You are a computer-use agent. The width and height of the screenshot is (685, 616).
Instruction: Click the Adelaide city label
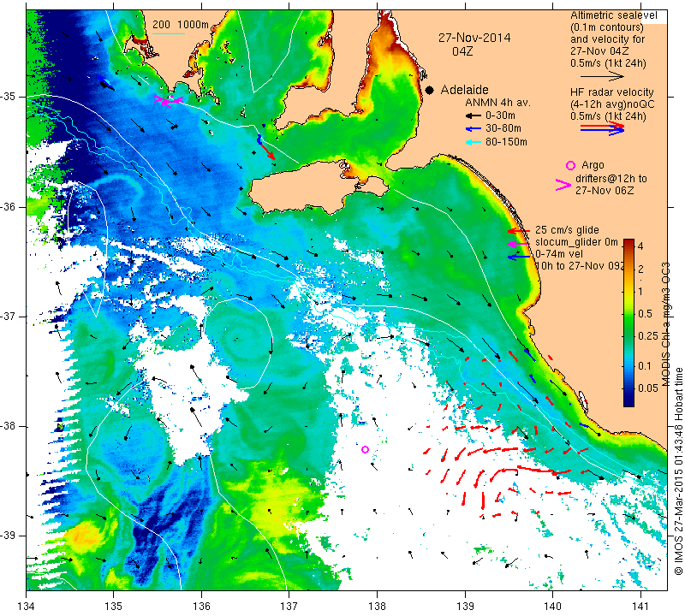[x=464, y=90]
